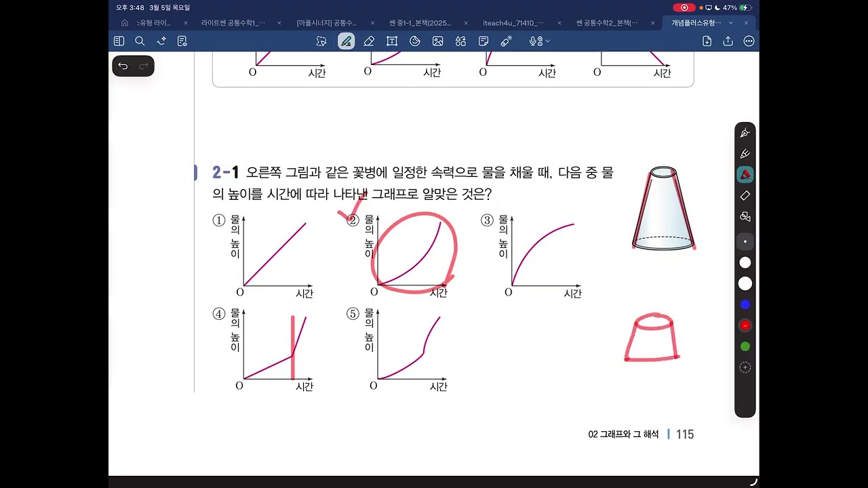Viewport: 868px width, 488px height.
Task: Switch to the 라이트쎈 공통수학1 tab
Action: [x=233, y=22]
